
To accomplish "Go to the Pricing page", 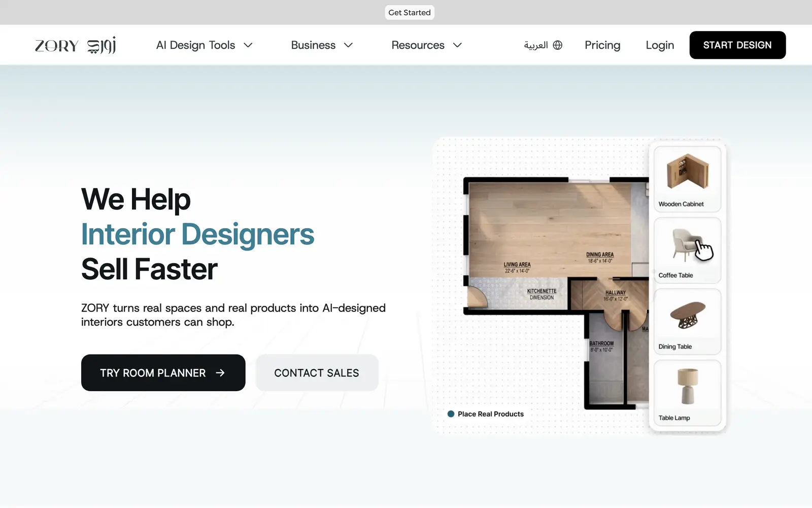I will pos(602,45).
